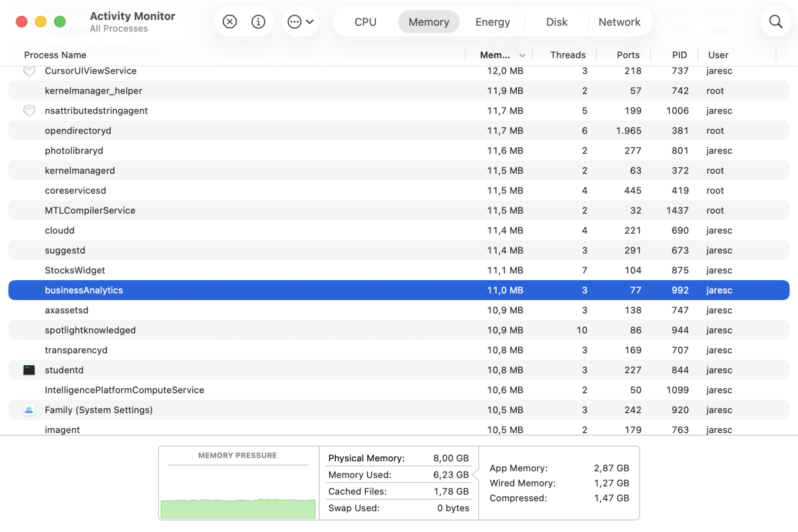This screenshot has width=798, height=532.
Task: Click the studentd terminal icon
Action: [x=29, y=370]
